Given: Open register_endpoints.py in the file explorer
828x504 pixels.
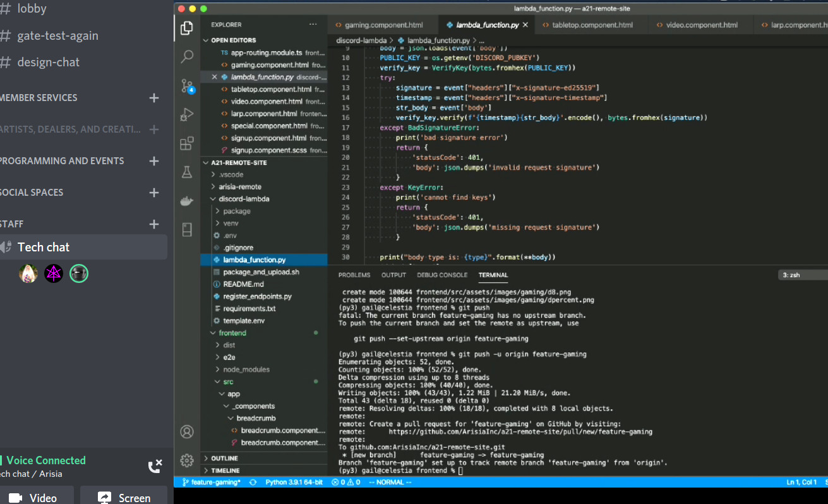Looking at the screenshot, I should (x=257, y=296).
